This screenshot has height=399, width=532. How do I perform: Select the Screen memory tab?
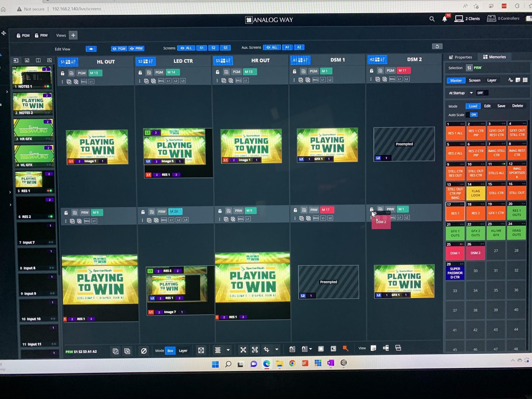[475, 80]
